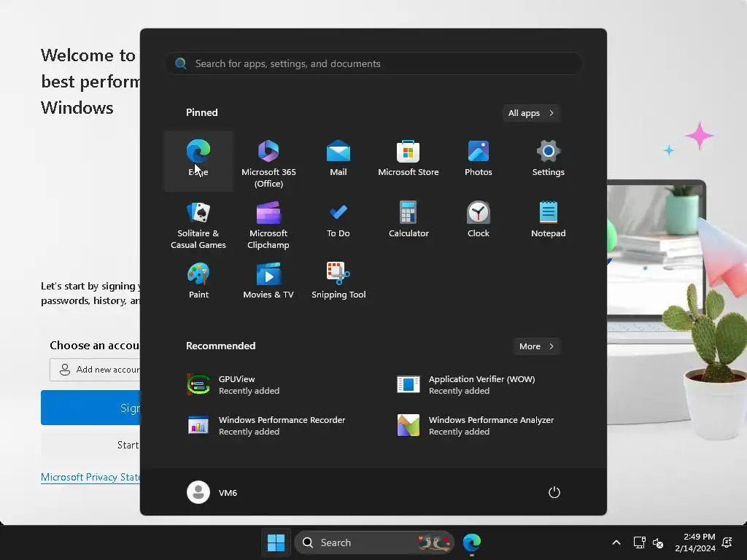Viewport: 747px width, 560px height.
Task: Start Solitaire & Casual Games
Action: pos(198,222)
